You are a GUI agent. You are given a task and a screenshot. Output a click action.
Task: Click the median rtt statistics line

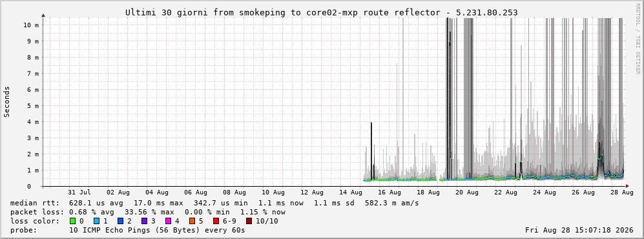coord(214,203)
